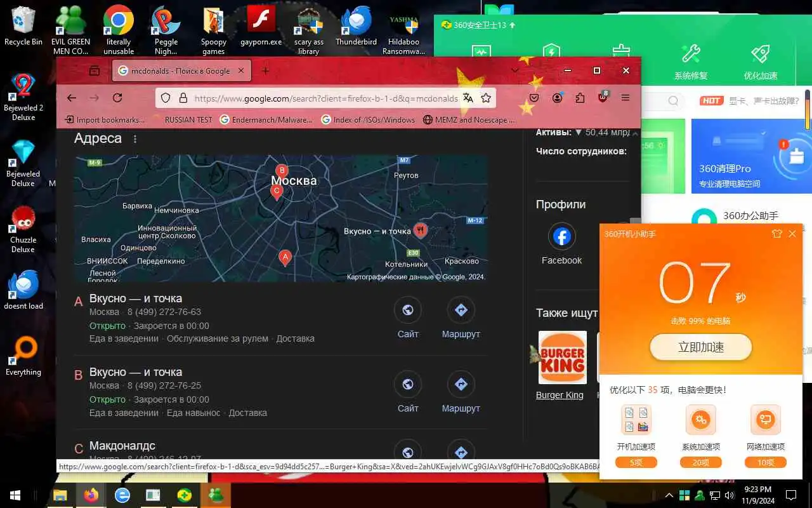Click the Firefox View icon left of tabs
Screen dimensions: 812x508
click(94, 70)
